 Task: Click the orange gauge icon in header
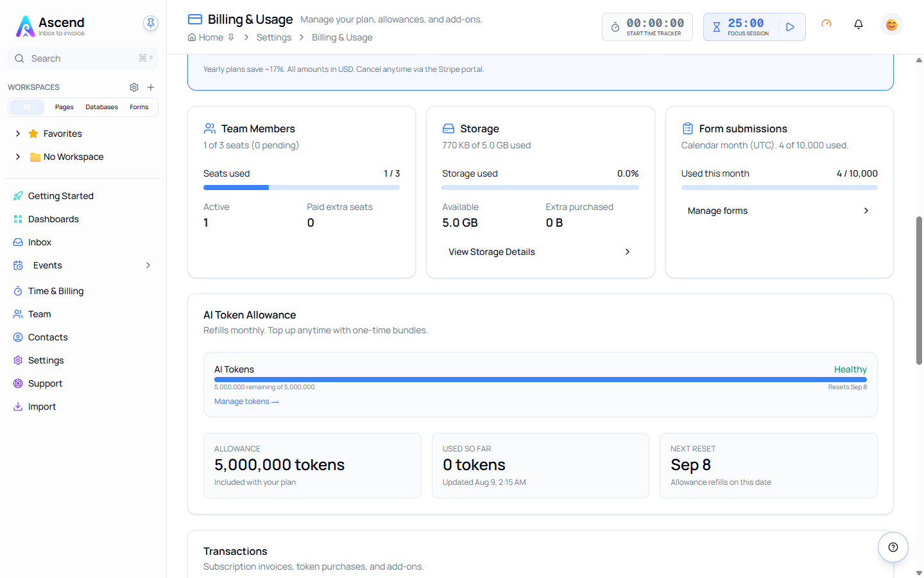[826, 24]
